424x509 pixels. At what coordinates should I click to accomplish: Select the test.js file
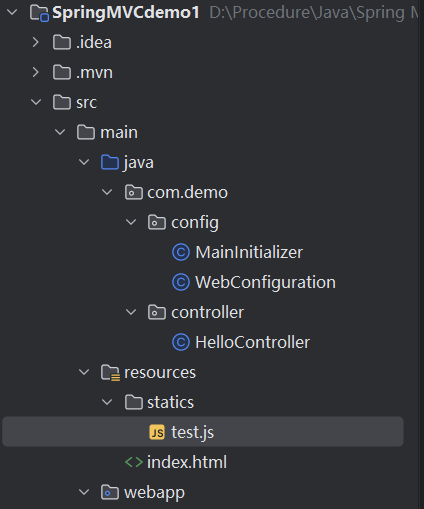point(203,432)
